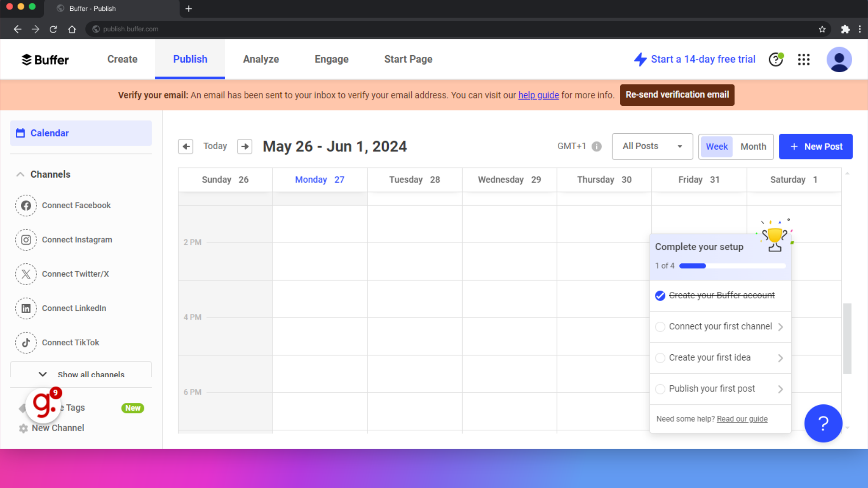This screenshot has width=868, height=488.
Task: Expand Show all channels
Action: coord(81,374)
